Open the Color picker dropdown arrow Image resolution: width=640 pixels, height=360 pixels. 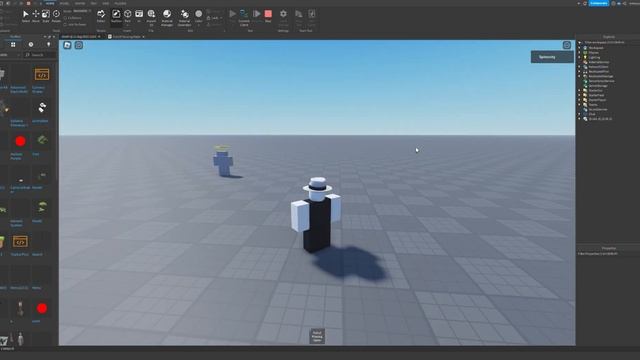pyautogui.click(x=198, y=25)
